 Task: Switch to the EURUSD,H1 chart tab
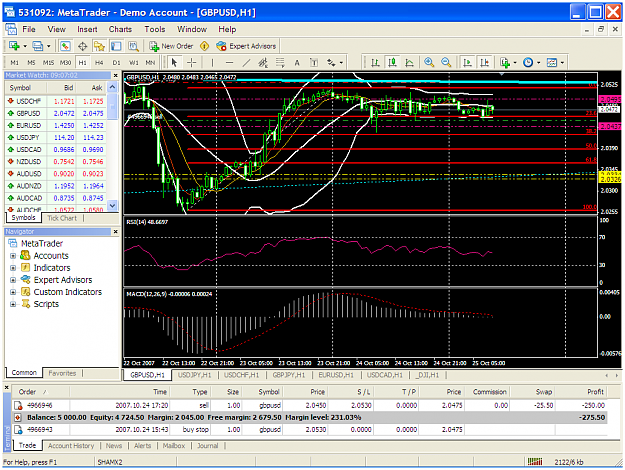tap(336, 375)
